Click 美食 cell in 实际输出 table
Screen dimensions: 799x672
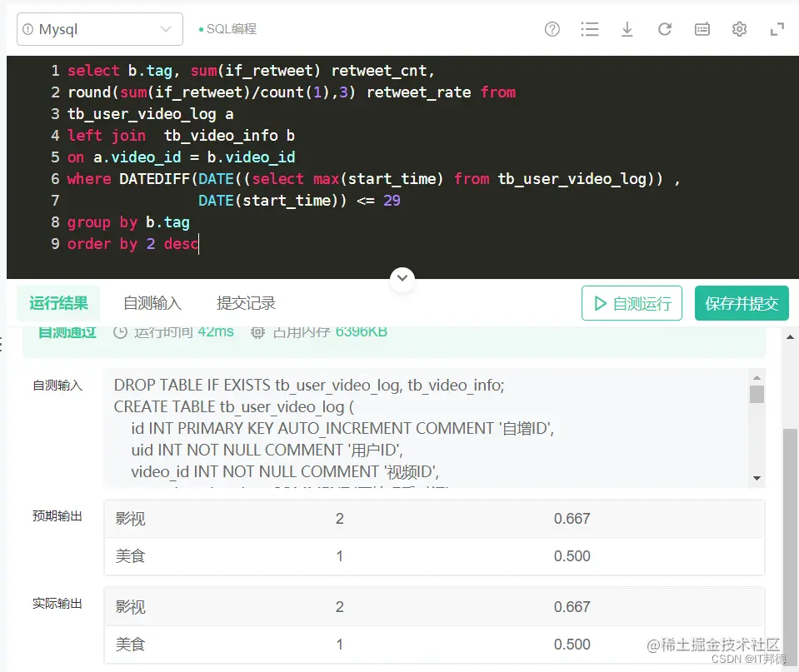(x=131, y=645)
